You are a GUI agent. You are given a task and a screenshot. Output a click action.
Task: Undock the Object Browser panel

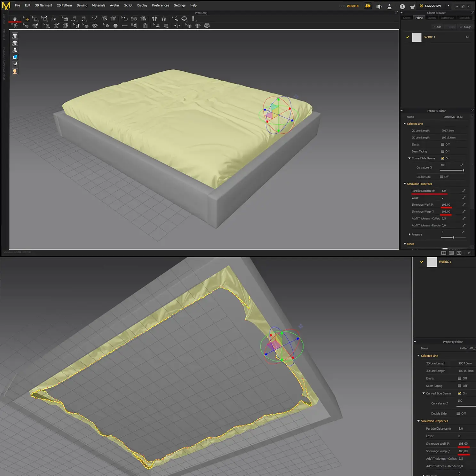[x=472, y=13]
